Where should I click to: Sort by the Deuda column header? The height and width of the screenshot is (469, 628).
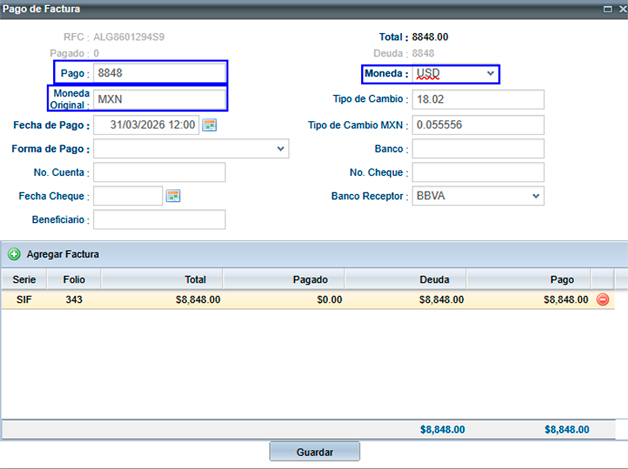(x=434, y=279)
